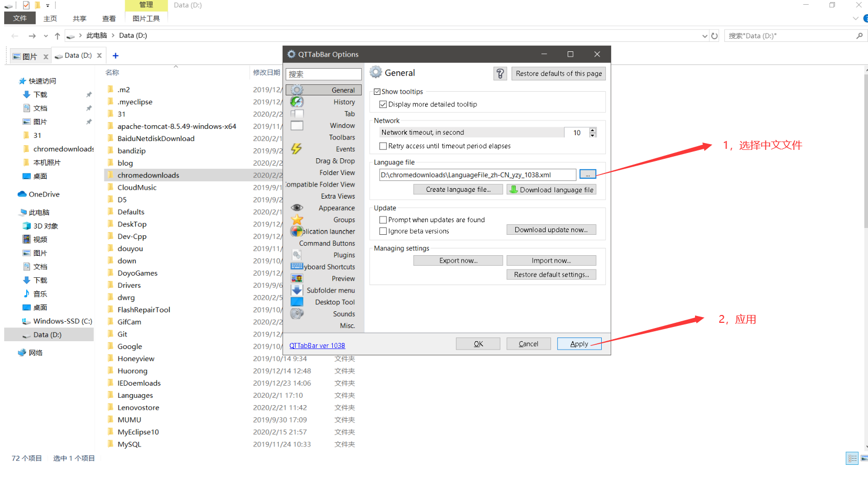Click Download update now button

click(x=551, y=230)
